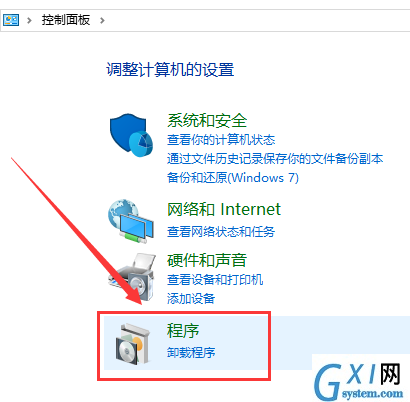Open 网络和 Internet category heading
Viewport: 410px width, 402px height.
click(x=224, y=209)
